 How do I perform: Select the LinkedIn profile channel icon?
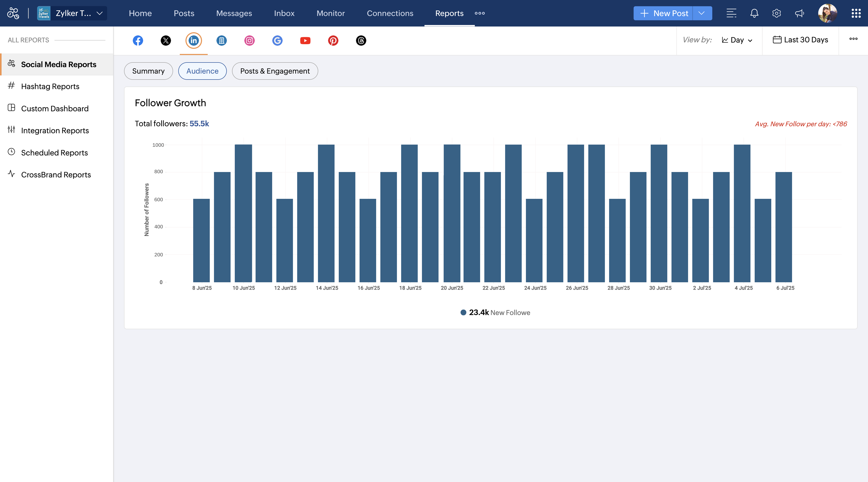(194, 40)
